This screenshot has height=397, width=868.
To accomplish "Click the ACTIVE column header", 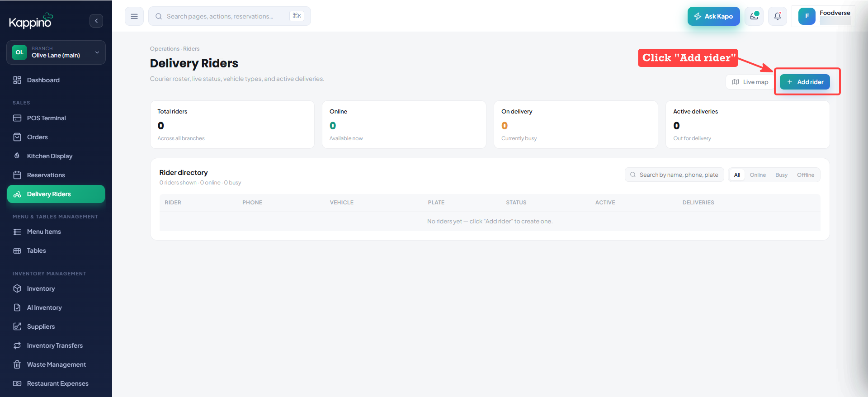I will point(605,203).
